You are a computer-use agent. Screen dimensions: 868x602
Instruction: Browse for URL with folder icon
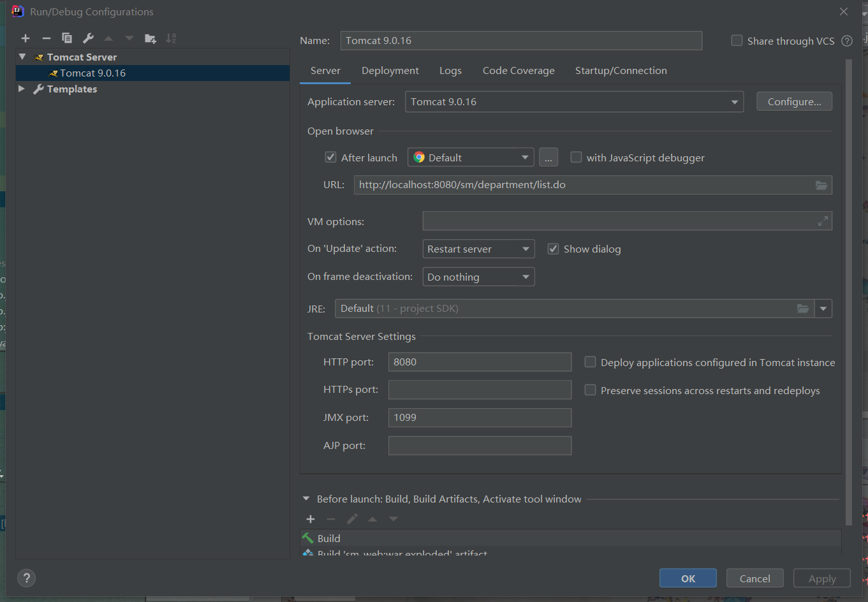[x=821, y=185]
